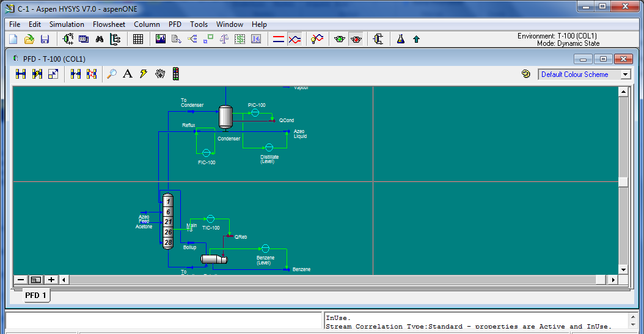Open the Tools menu

pyautogui.click(x=199, y=24)
